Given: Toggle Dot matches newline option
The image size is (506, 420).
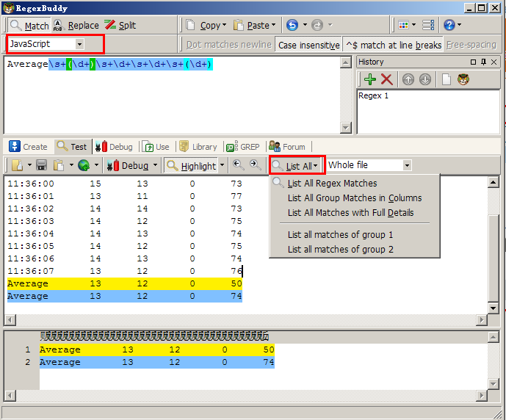Looking at the screenshot, I should click(x=229, y=45).
